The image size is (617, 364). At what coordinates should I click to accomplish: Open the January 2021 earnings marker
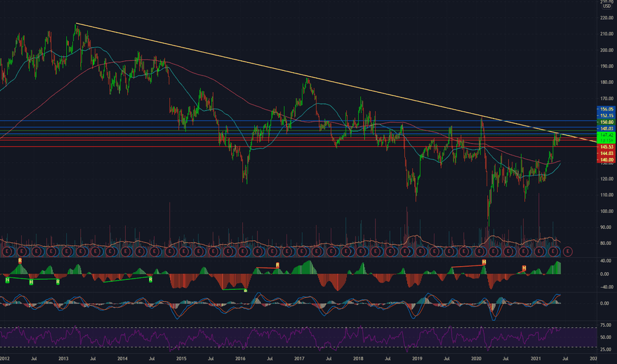coord(539,251)
